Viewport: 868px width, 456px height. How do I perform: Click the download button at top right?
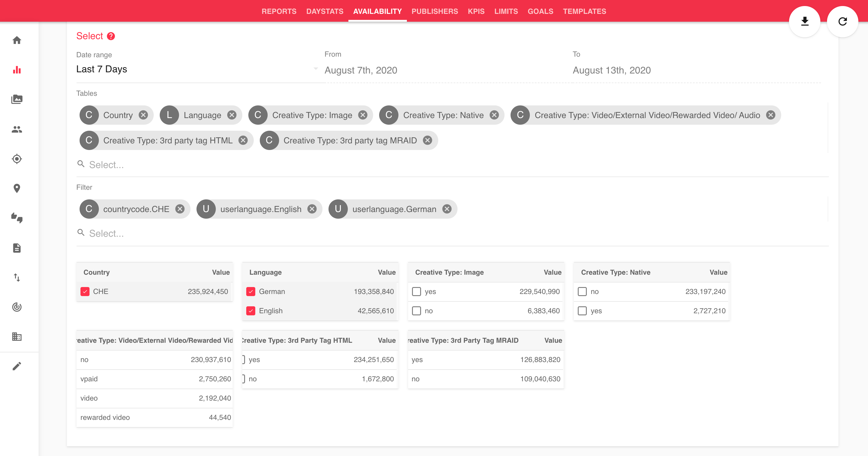pos(805,22)
